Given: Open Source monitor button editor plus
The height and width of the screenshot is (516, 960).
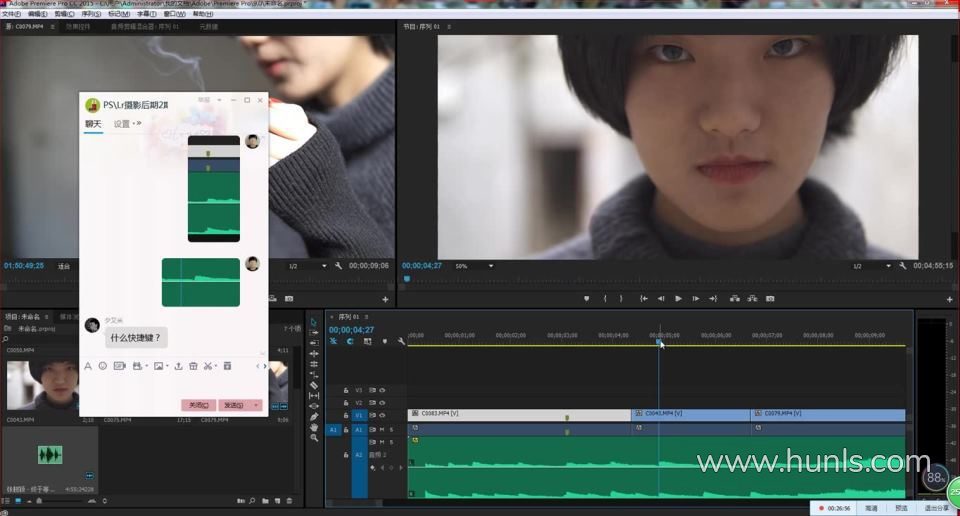Looking at the screenshot, I should [385, 299].
